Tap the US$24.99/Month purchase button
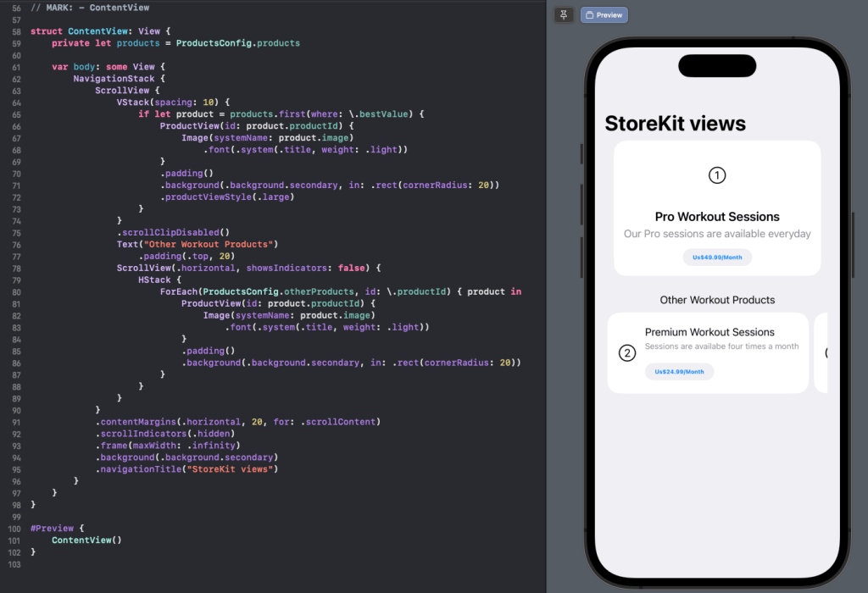Screen dimensions: 868x593 click(679, 372)
